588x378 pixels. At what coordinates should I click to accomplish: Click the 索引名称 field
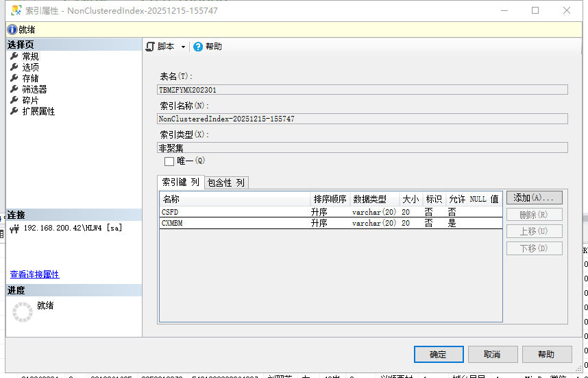point(363,119)
